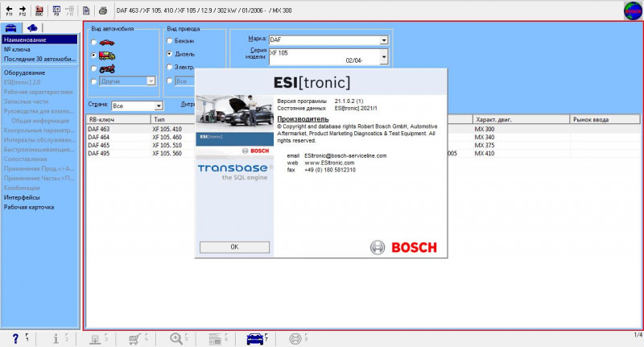Image resolution: width=644 pixels, height=347 pixels.
Task: Click OK button in ESI[tronic] dialog
Action: [234, 247]
